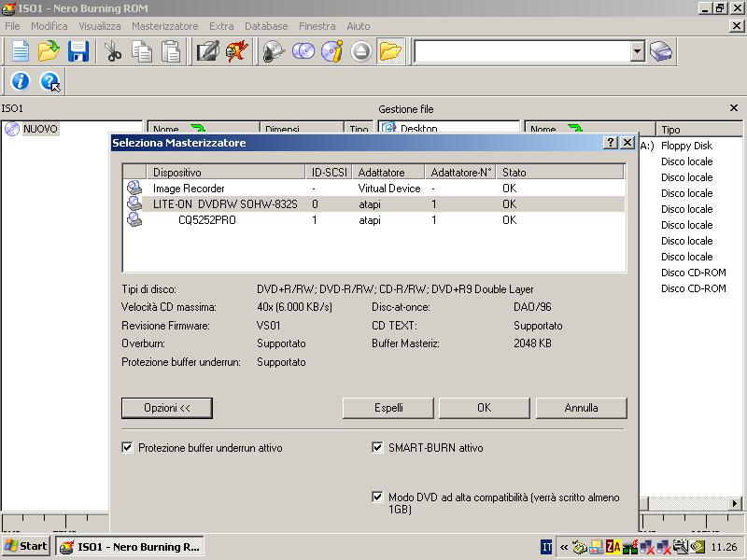Activate the context help question-mark icon
This screenshot has height=560, width=747.
coord(50,81)
